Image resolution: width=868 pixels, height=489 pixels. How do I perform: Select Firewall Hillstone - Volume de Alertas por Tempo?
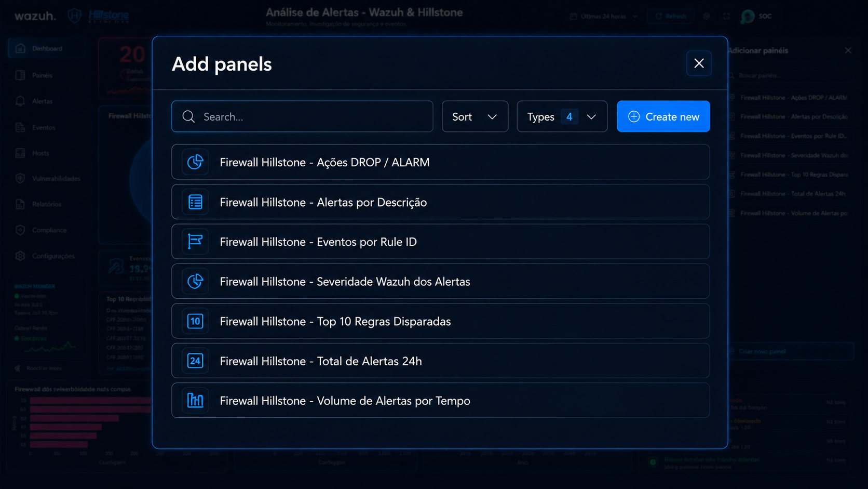[441, 401]
